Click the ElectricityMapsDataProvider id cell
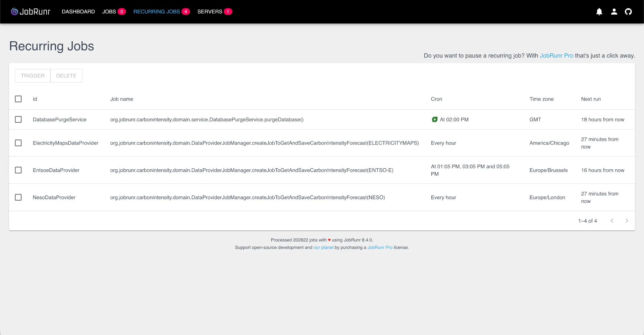 click(65, 143)
